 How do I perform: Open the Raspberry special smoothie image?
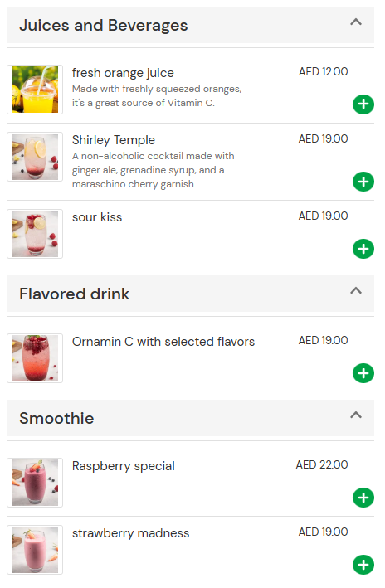(x=35, y=483)
